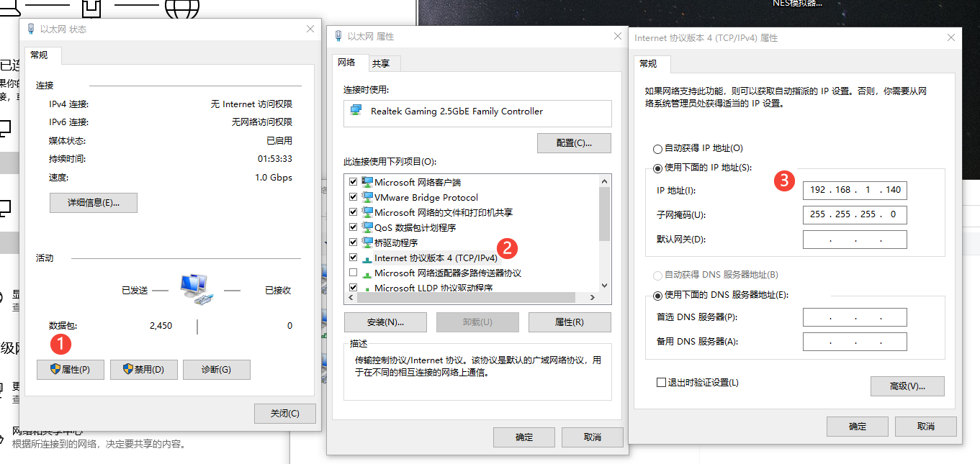Click the network activity computers icon

196,289
